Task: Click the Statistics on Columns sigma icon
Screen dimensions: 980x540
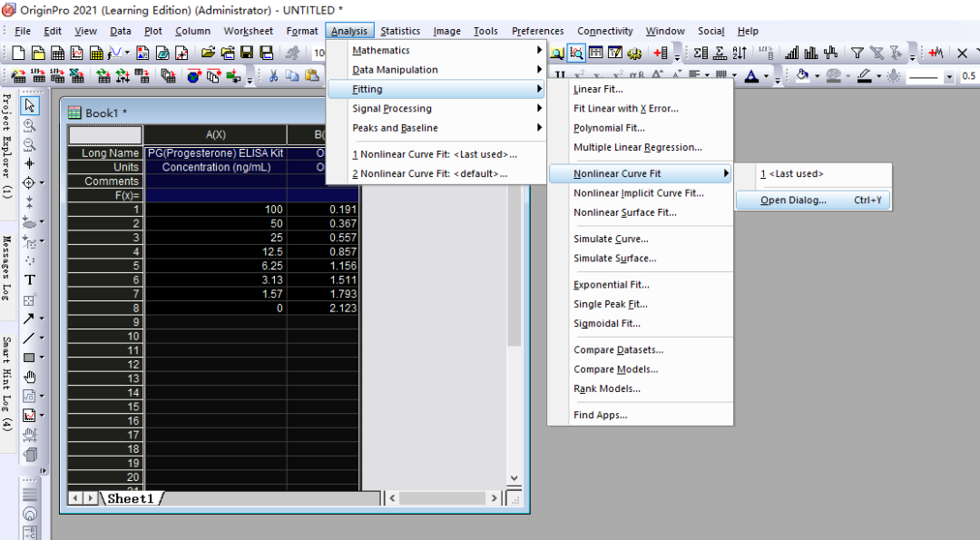Action: coord(701,54)
